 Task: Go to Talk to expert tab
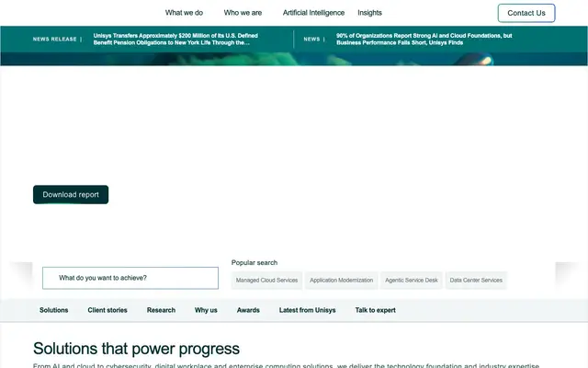(376, 310)
